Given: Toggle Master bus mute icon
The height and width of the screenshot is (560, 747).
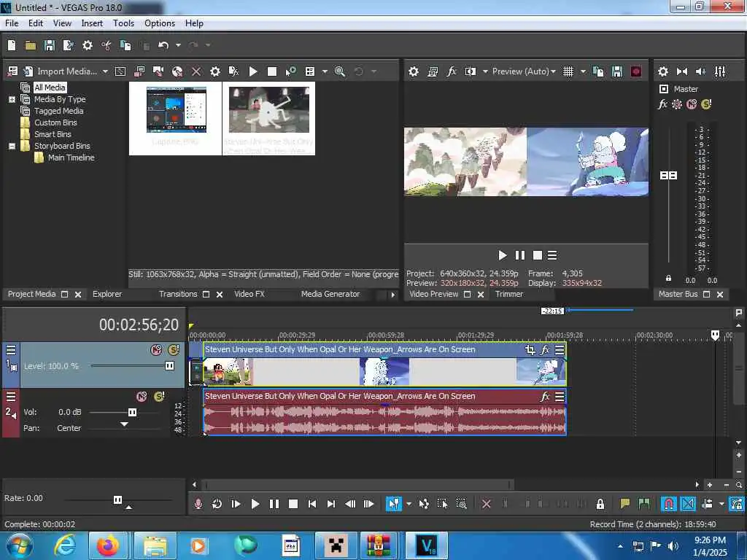Looking at the screenshot, I should pos(692,104).
